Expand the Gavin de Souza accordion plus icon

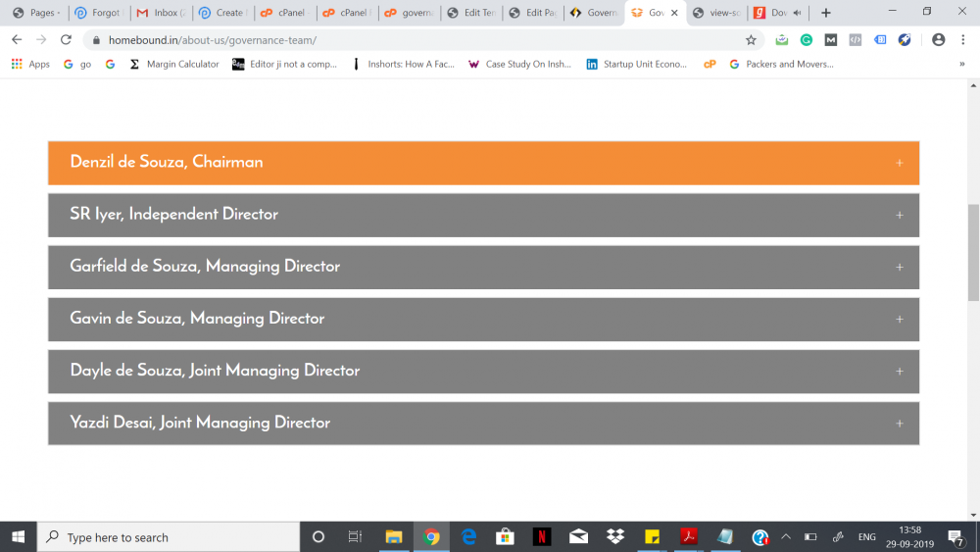899,319
